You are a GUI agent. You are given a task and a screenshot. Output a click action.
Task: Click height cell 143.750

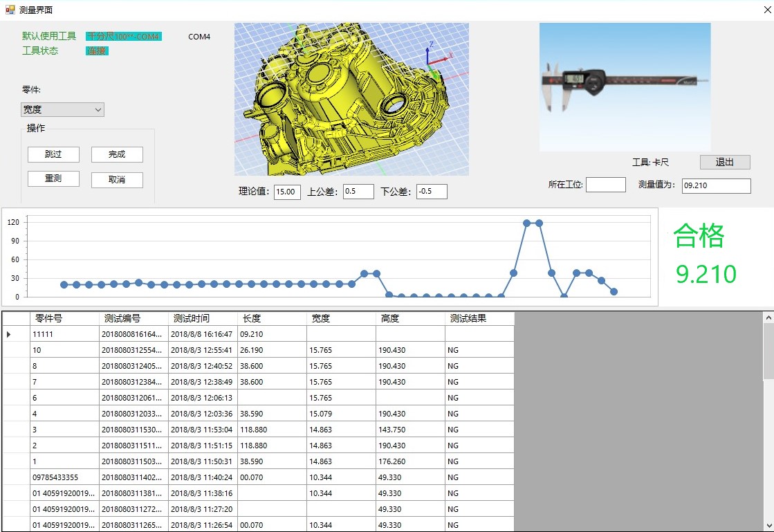[x=410, y=430]
